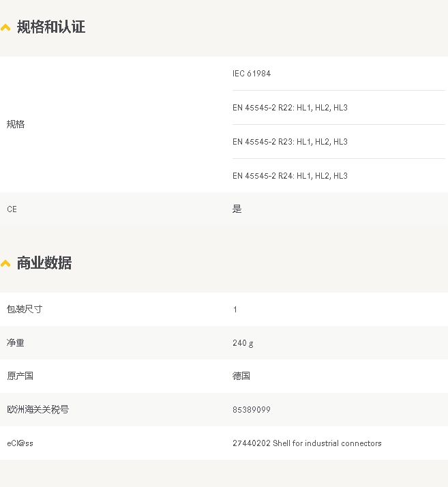Click the EN 45545-2 R23 specification line

[x=290, y=142]
